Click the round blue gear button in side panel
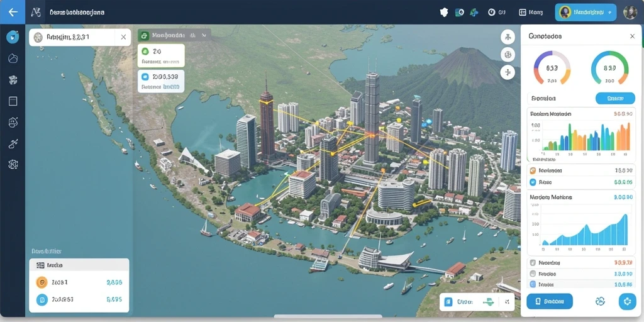The height and width of the screenshot is (322, 644). [627, 301]
